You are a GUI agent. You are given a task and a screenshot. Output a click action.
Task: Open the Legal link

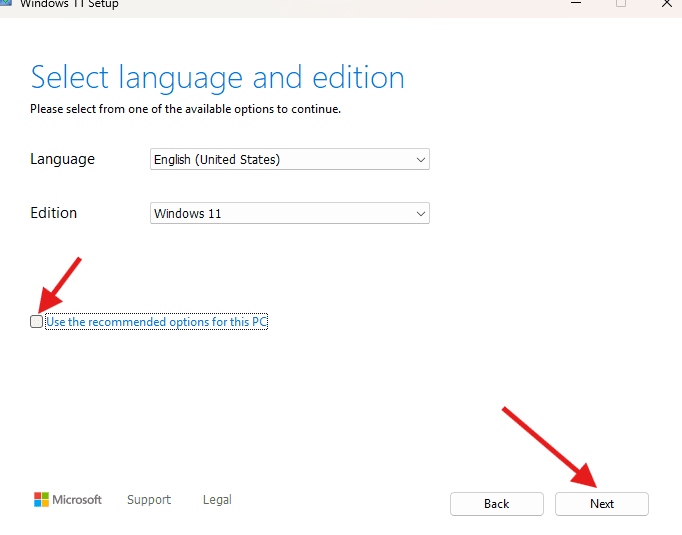(217, 500)
